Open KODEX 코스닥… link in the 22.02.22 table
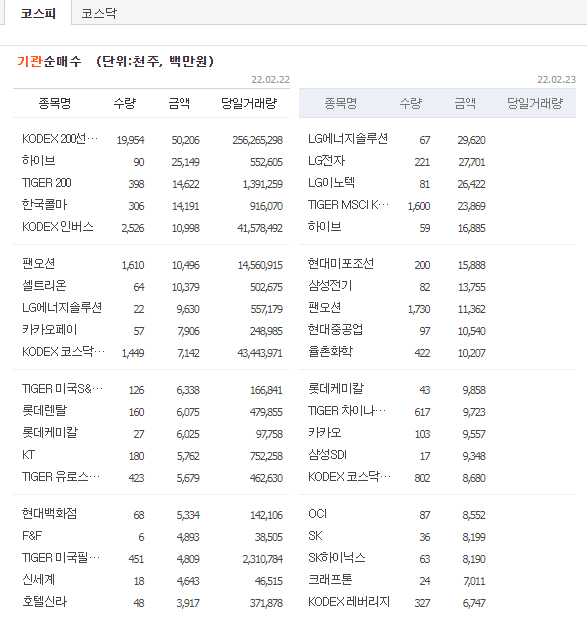The height and width of the screenshot is (620, 587). (x=63, y=352)
